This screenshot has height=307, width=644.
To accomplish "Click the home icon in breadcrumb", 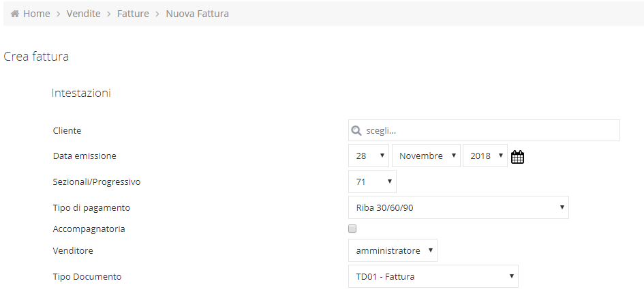I will 15,14.
